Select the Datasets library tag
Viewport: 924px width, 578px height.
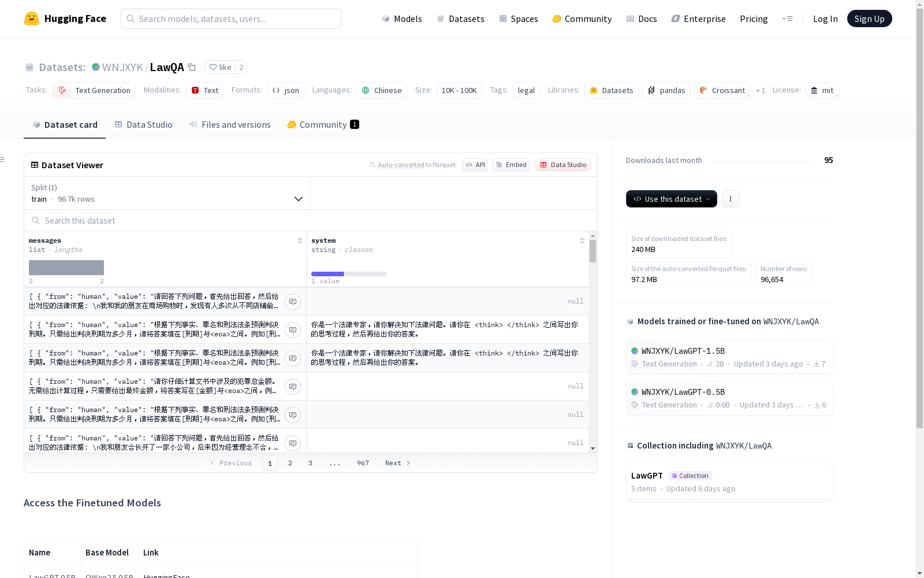point(612,90)
